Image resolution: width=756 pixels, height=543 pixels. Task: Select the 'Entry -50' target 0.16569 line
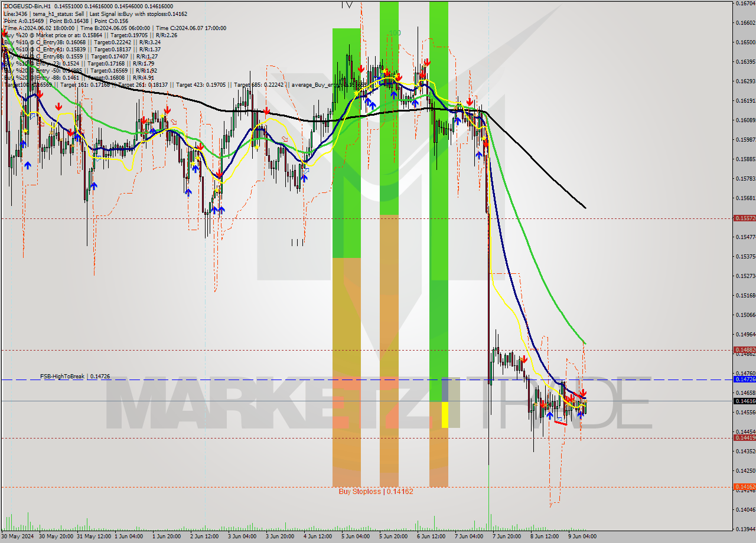coord(80,70)
